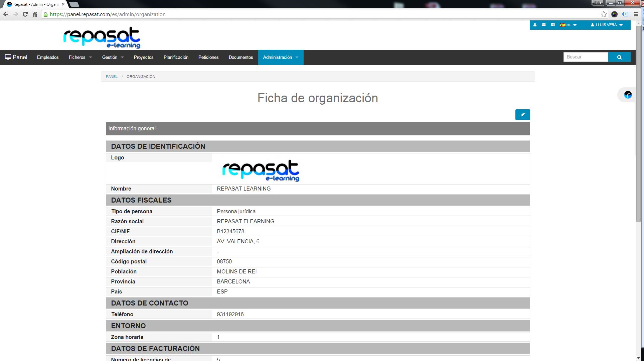Click the 'DATOS FISCALES' section heading
The image size is (644, 361).
[x=141, y=200]
